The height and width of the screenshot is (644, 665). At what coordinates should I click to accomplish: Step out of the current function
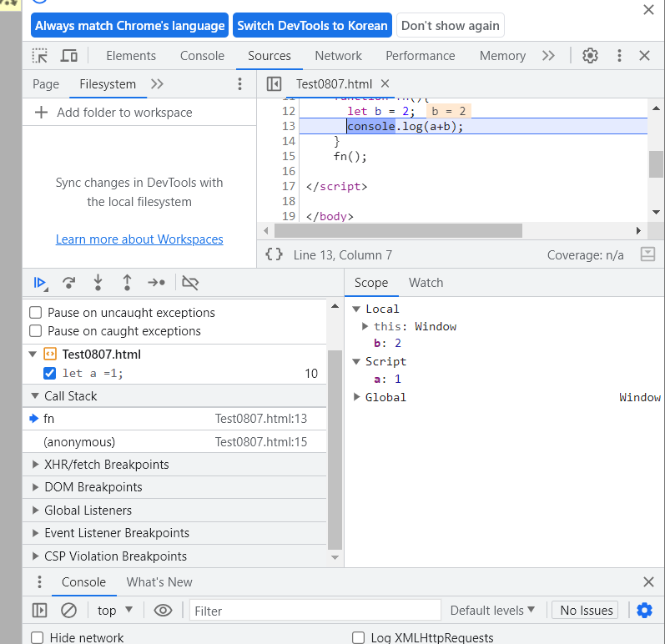coord(127,282)
